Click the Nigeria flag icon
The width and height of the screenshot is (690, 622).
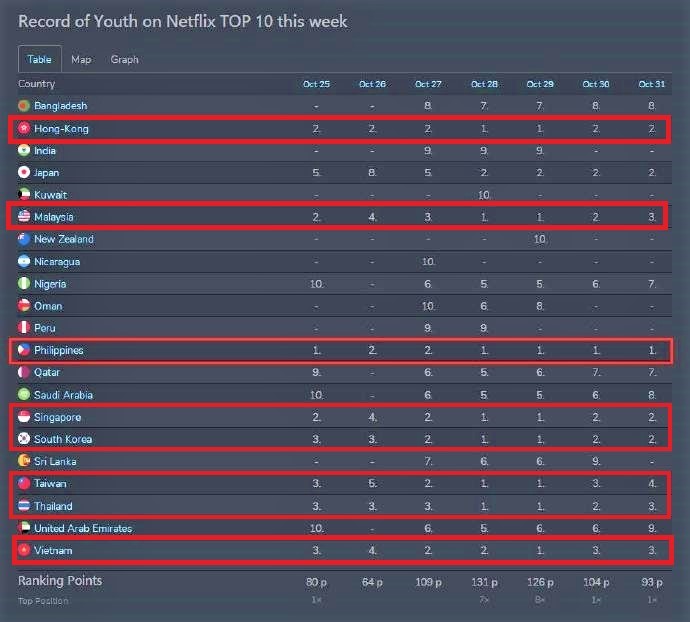[24, 284]
